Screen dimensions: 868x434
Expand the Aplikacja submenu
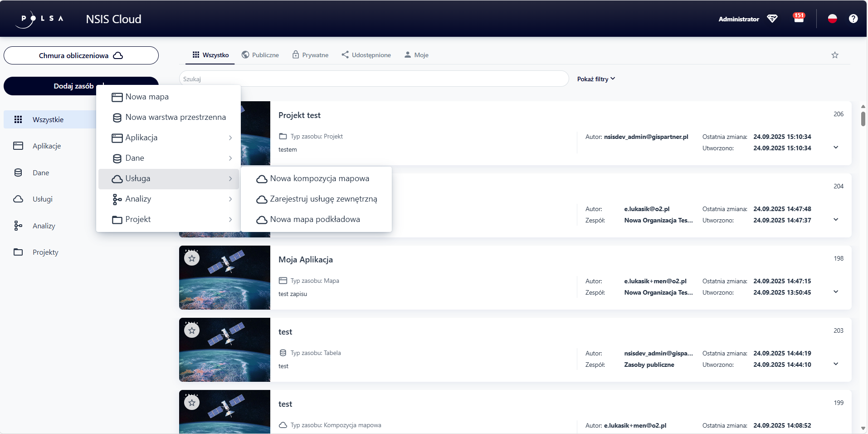[x=172, y=138]
